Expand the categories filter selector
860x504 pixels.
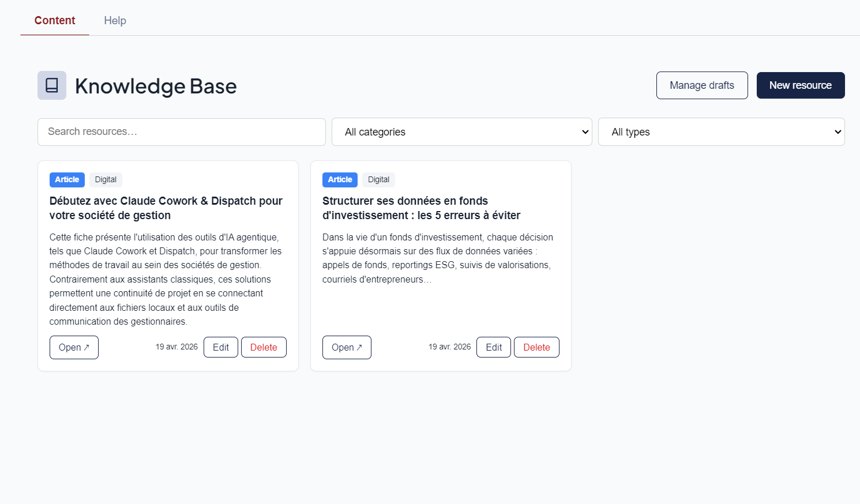point(461,131)
